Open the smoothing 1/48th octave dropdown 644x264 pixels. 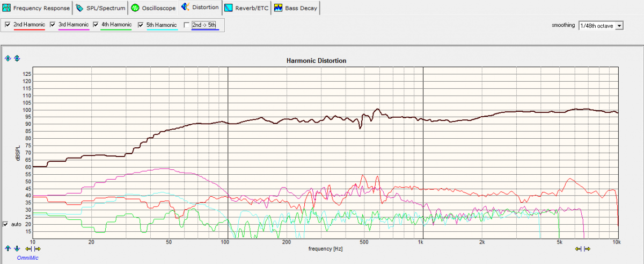(x=600, y=25)
